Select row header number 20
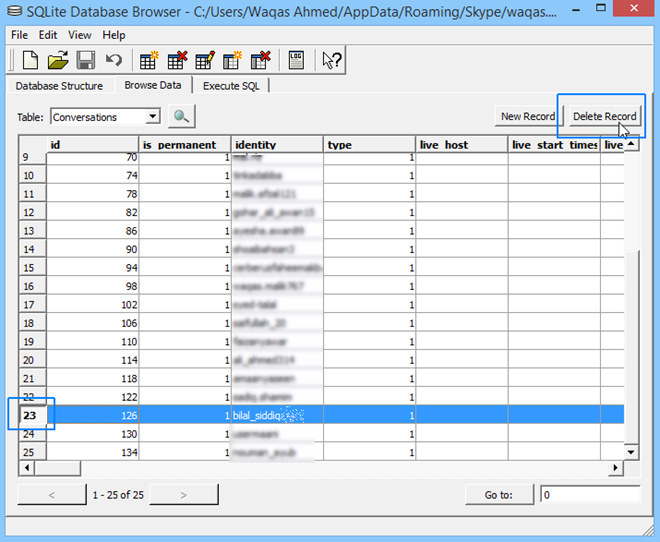660x542 pixels. (32, 360)
